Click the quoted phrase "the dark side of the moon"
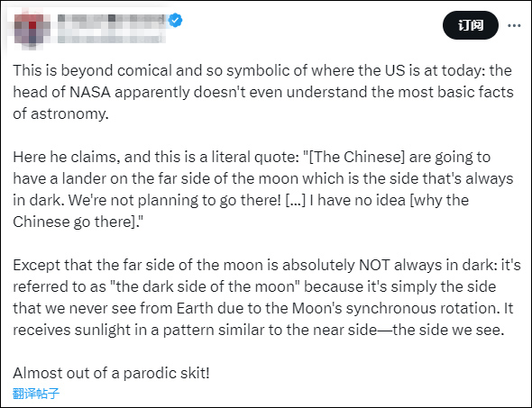 tap(205, 286)
